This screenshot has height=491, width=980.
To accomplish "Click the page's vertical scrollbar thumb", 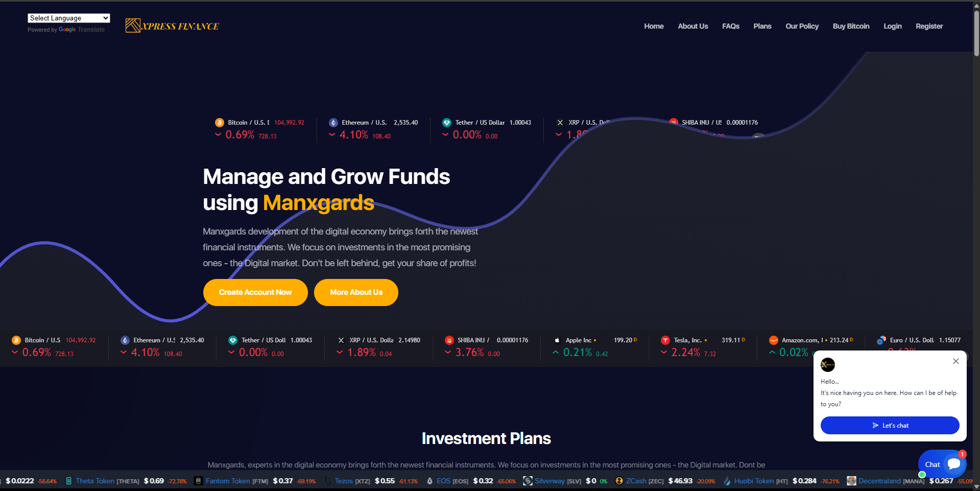I will [976, 33].
